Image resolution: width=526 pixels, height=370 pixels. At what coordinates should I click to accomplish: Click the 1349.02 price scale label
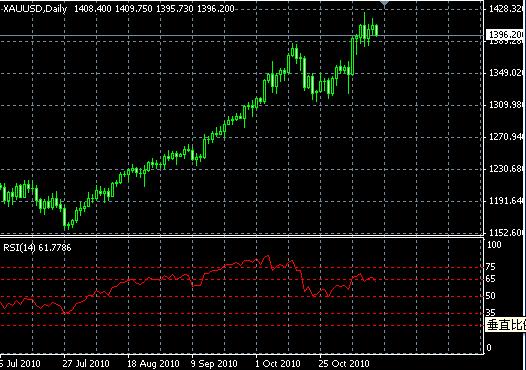[x=506, y=73]
